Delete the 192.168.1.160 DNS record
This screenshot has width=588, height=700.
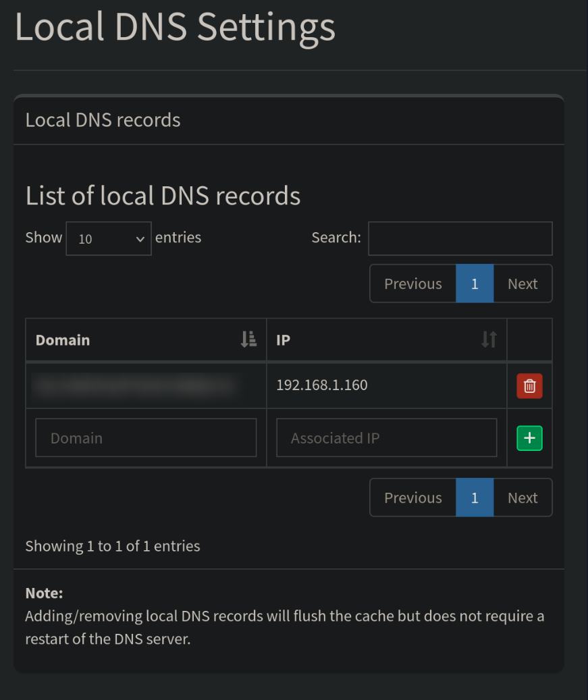529,386
